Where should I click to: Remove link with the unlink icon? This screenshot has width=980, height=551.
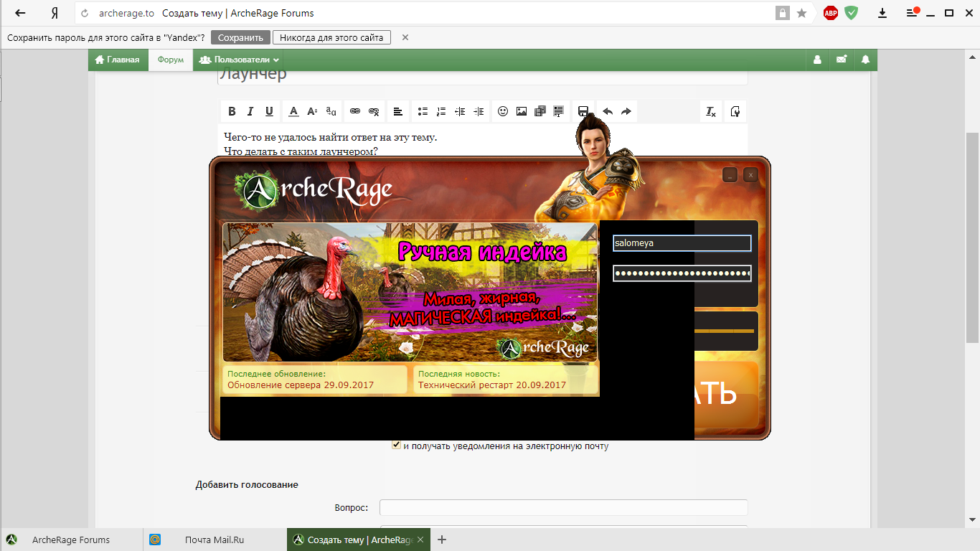[x=374, y=111]
